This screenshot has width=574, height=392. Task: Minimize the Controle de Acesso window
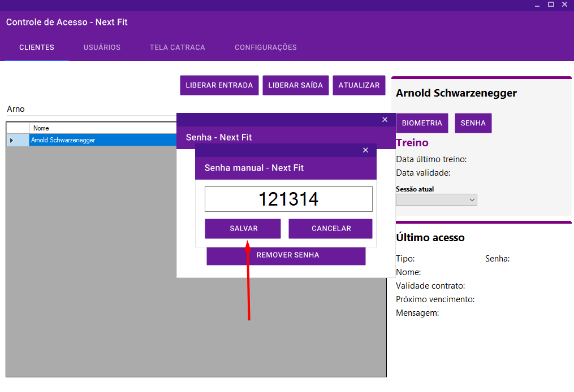coord(537,5)
